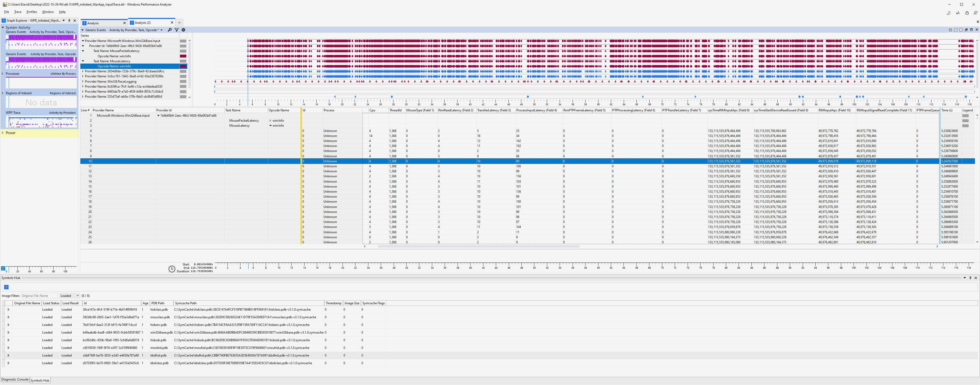Switch to graph-only display mode

[955, 30]
